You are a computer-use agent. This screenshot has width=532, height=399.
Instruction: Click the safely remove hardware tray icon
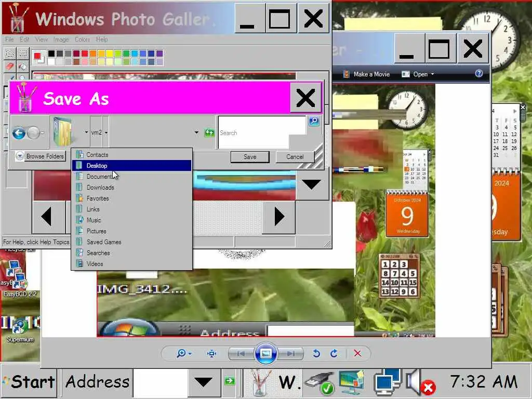320,383
